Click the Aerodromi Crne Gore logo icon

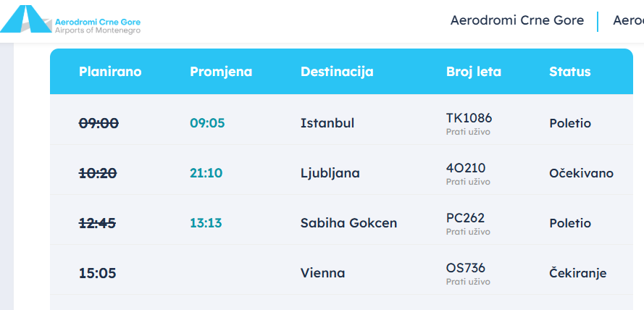(26, 20)
